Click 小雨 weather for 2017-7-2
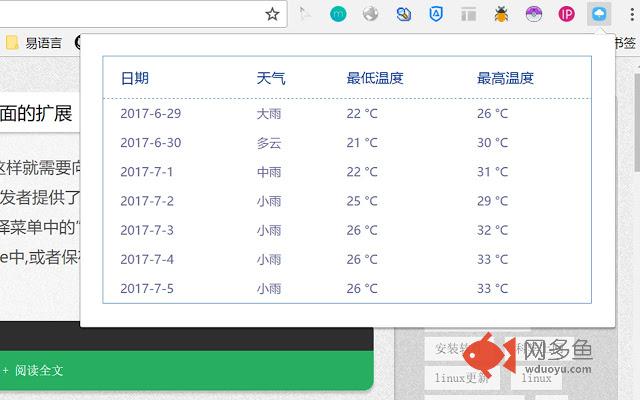This screenshot has height=400, width=640. 269,201
